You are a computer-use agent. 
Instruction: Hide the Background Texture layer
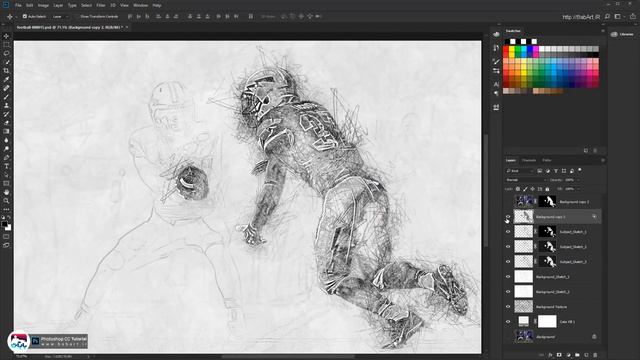(508, 307)
